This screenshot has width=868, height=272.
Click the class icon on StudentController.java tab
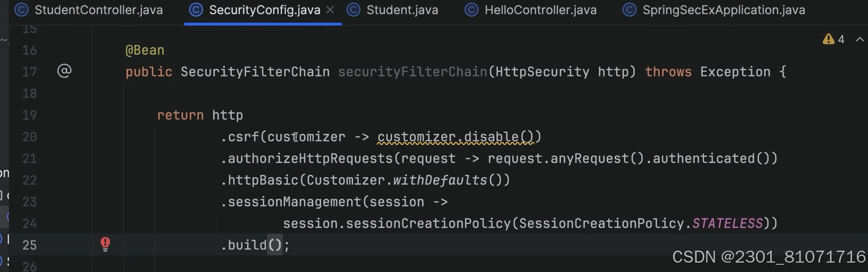tap(21, 9)
